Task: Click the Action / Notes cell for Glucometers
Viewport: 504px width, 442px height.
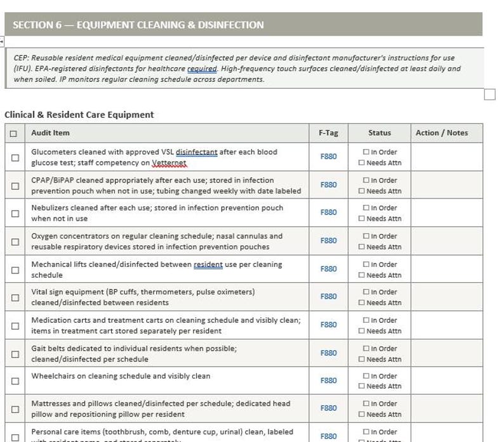Action: (447, 157)
